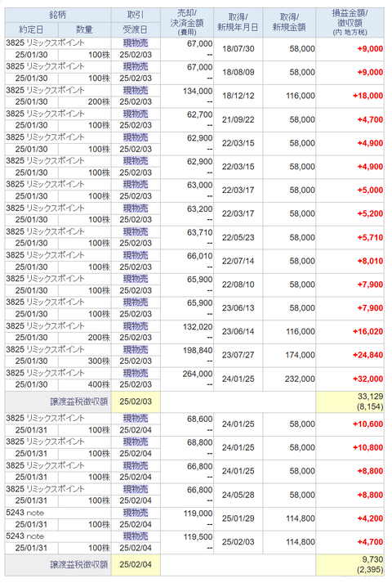Click acquisition date 18/08/09
Viewport: 392px width, 583px height.
238,72
